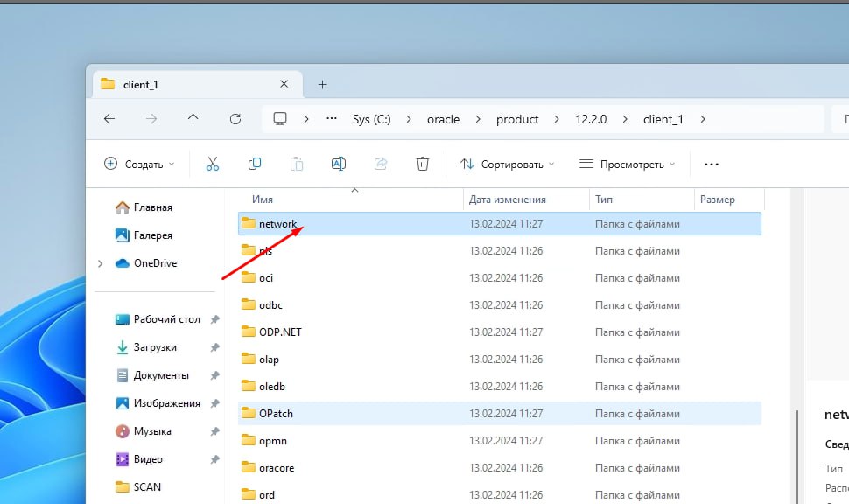This screenshot has height=504, width=849.
Task: Open Главная in navigation pane
Action: (144, 207)
